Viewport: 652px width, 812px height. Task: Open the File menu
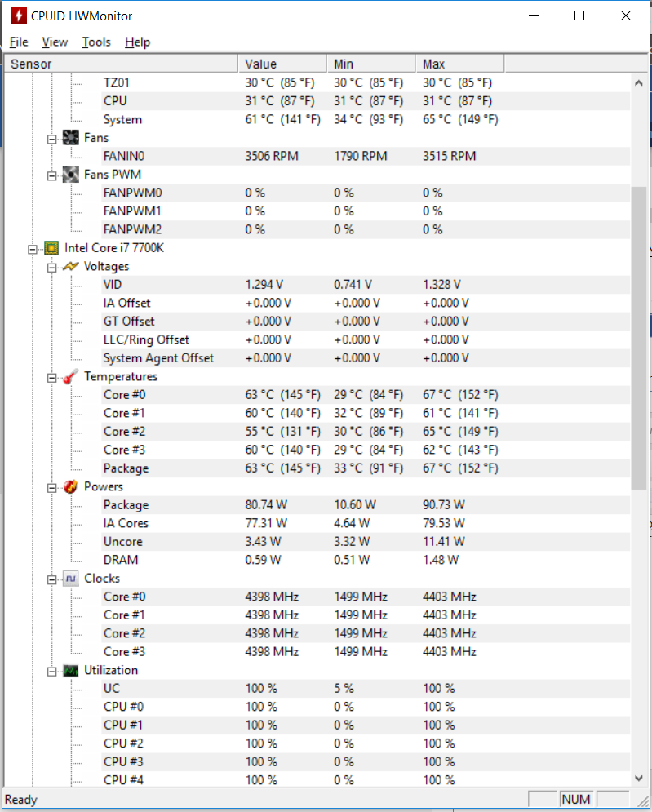point(19,42)
